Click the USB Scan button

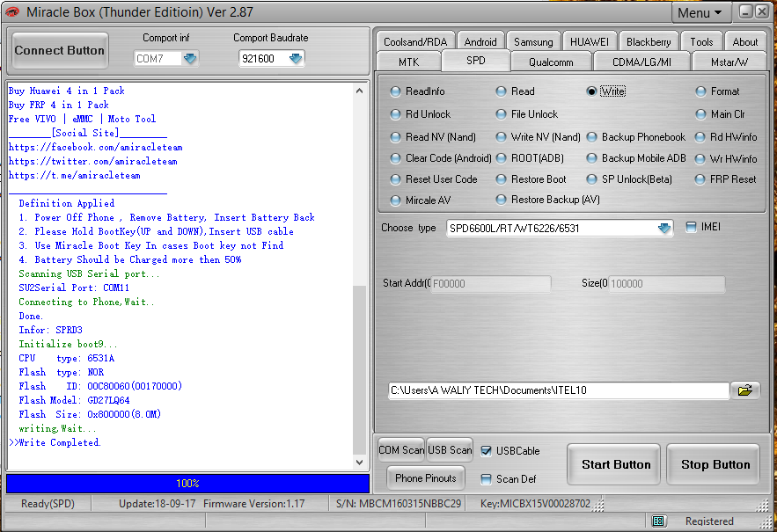pyautogui.click(x=450, y=449)
